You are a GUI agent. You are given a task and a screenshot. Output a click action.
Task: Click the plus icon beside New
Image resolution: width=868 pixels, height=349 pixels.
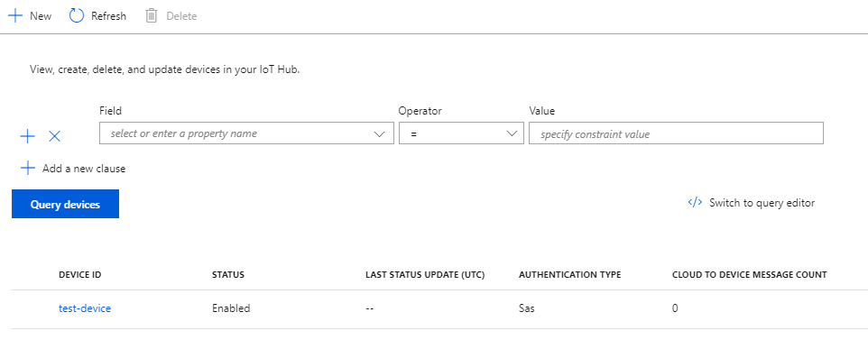pos(15,16)
